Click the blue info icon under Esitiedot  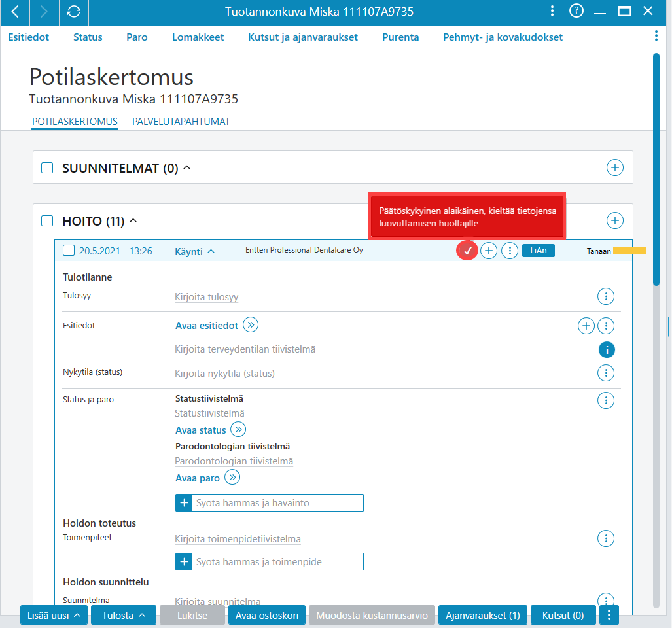(607, 349)
